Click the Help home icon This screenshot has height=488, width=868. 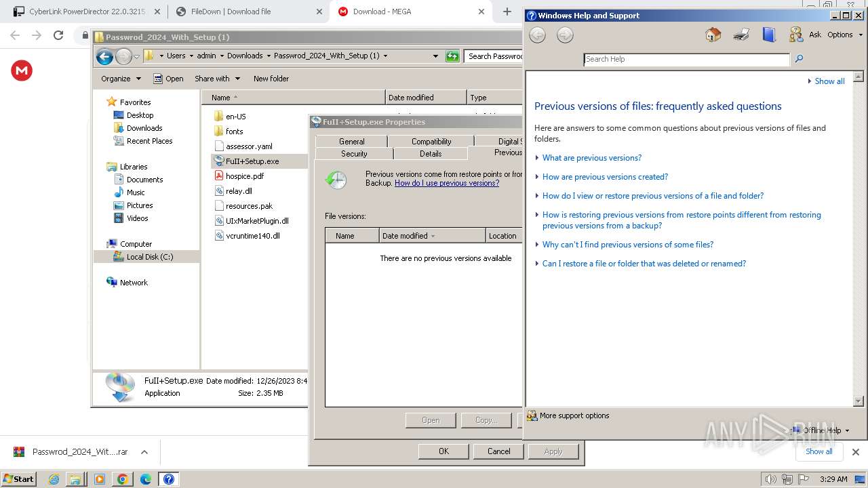(x=713, y=35)
